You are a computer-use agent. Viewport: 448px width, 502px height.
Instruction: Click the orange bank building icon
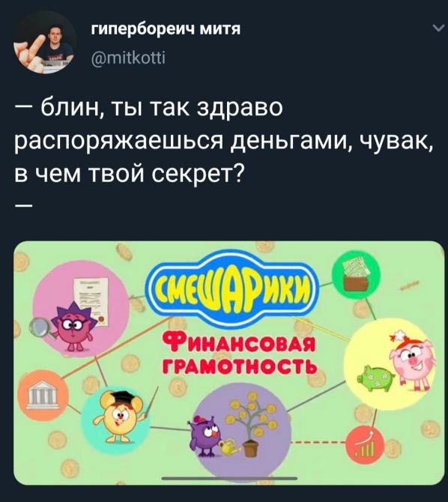[43, 395]
